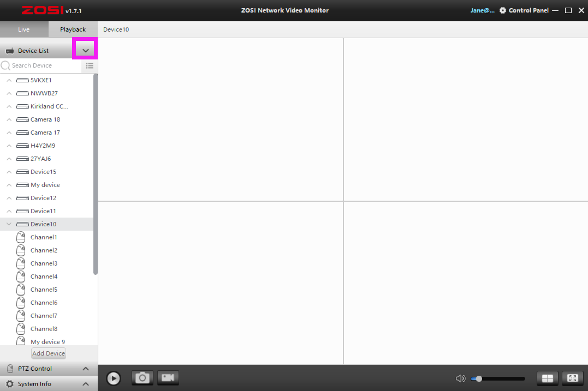Expand the Camera 18 device node
Image resolution: width=588 pixels, height=391 pixels.
[9, 119]
